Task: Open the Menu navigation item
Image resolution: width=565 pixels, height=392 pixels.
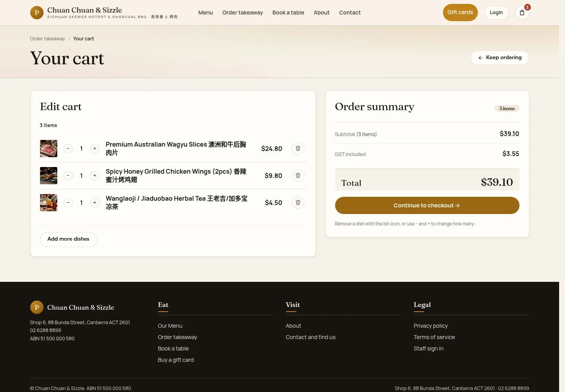Action: [x=206, y=13]
